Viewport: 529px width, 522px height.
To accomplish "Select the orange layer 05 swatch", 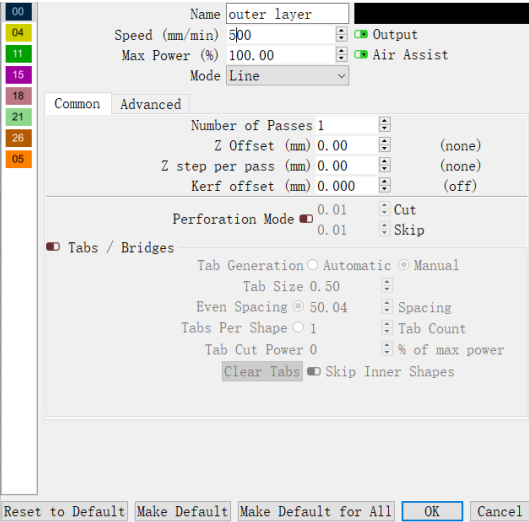I will click(x=19, y=159).
